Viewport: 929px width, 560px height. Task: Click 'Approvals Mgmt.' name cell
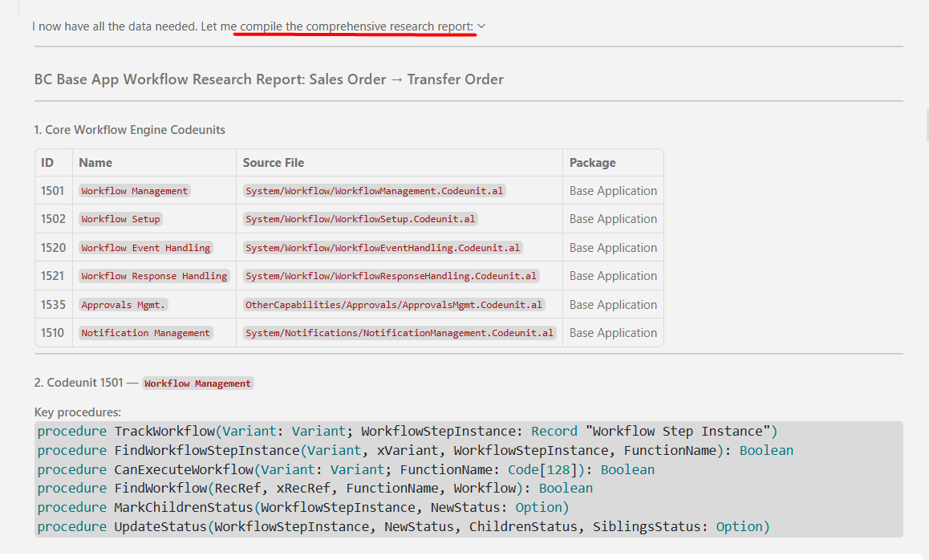point(124,305)
